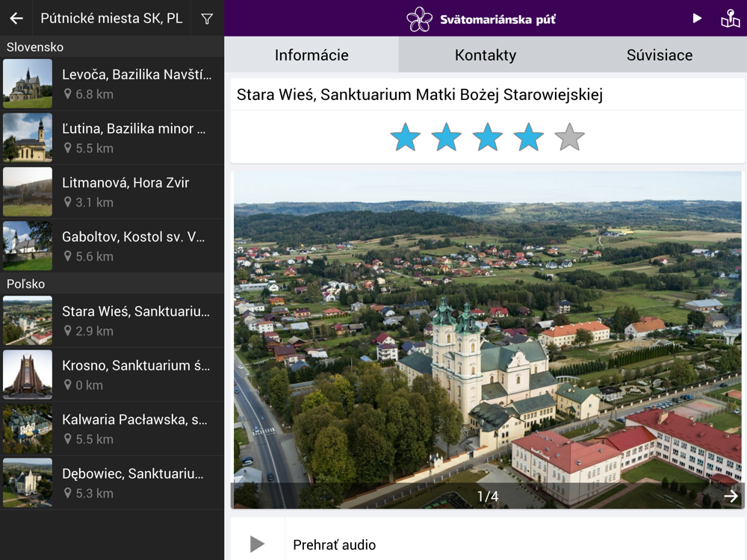Viewport: 747px width, 560px height.
Task: Tap the Dębowiec sanctuary thumbnail
Action: [28, 482]
